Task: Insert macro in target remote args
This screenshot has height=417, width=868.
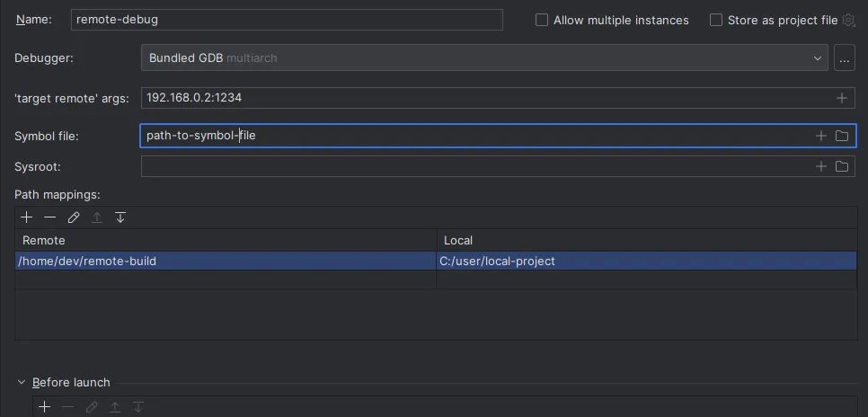Action: (842, 97)
